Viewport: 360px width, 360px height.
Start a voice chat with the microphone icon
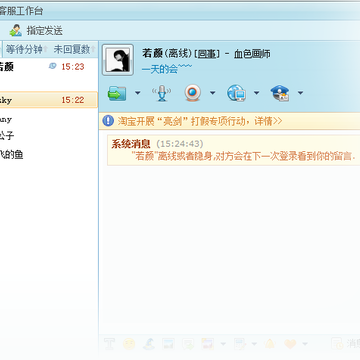pos(162,93)
